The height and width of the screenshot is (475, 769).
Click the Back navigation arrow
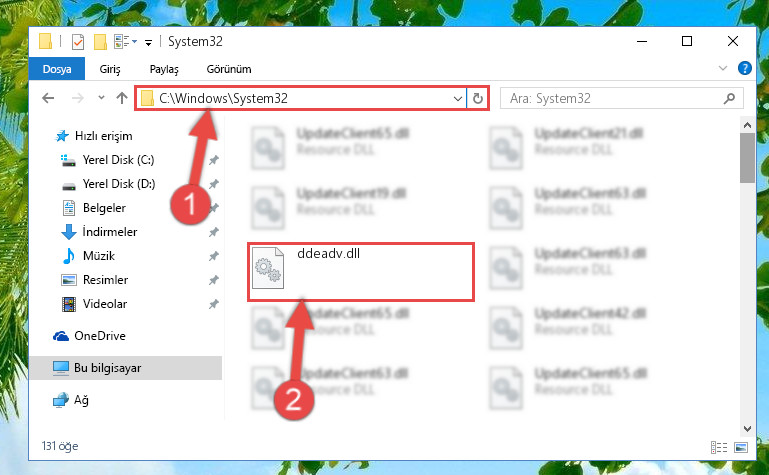48,98
